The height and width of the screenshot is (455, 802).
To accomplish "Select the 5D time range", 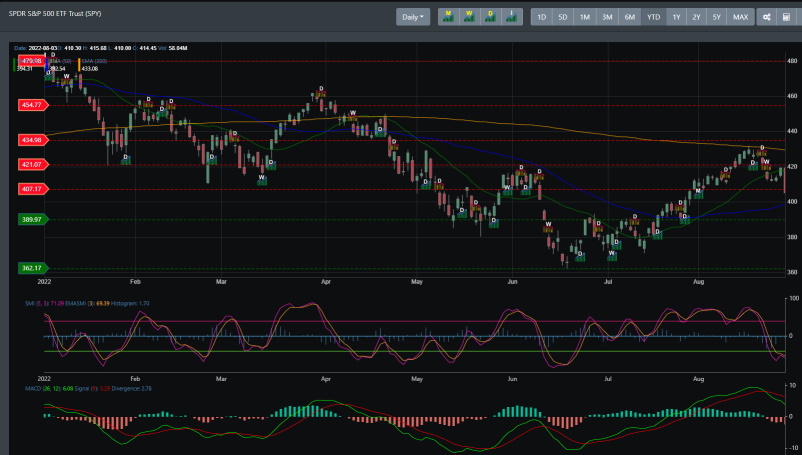I will click(x=563, y=17).
